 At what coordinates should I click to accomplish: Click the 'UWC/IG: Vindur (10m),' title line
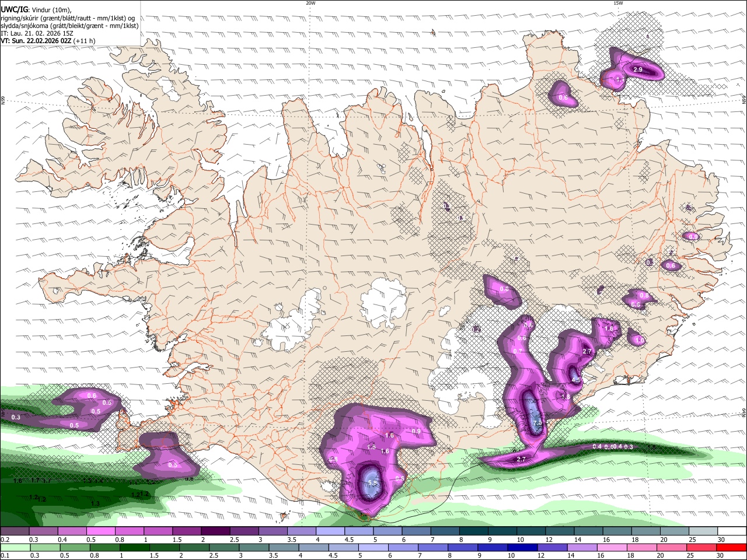point(36,10)
